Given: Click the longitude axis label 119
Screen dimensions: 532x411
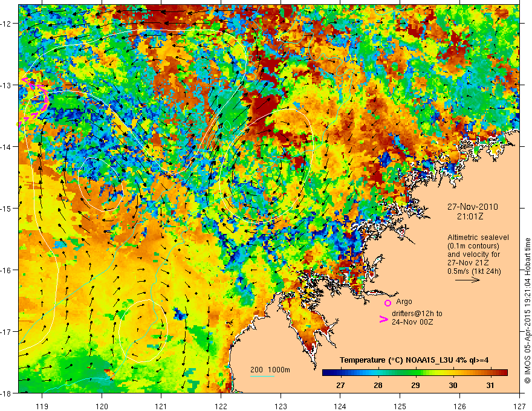Looking at the screenshot, I should (x=42, y=406).
